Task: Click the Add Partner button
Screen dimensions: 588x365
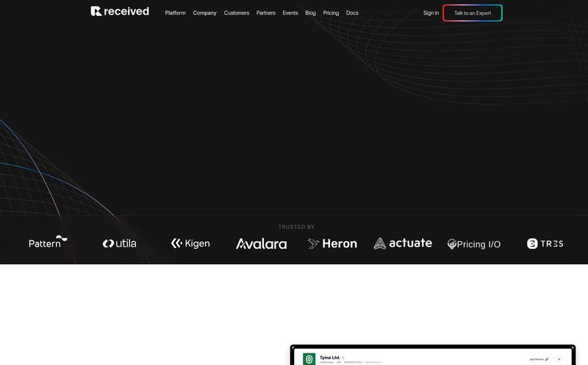Action: pos(539,359)
